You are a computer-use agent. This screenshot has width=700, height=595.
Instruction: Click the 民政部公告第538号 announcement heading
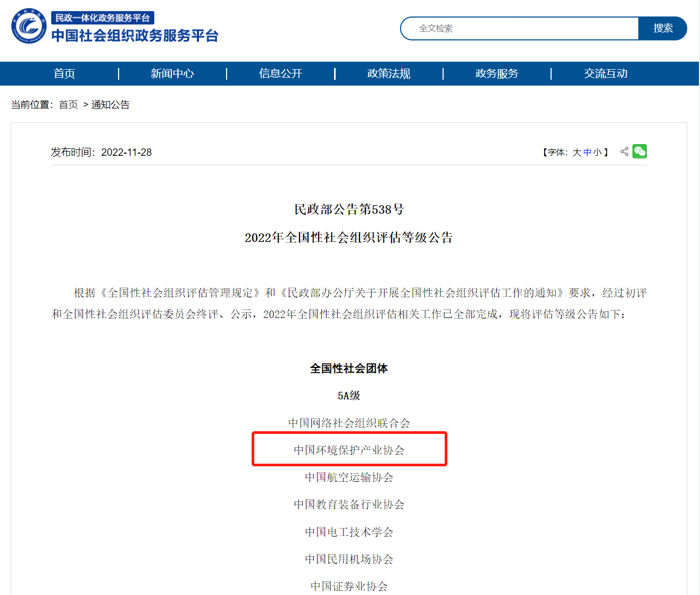pyautogui.click(x=349, y=209)
